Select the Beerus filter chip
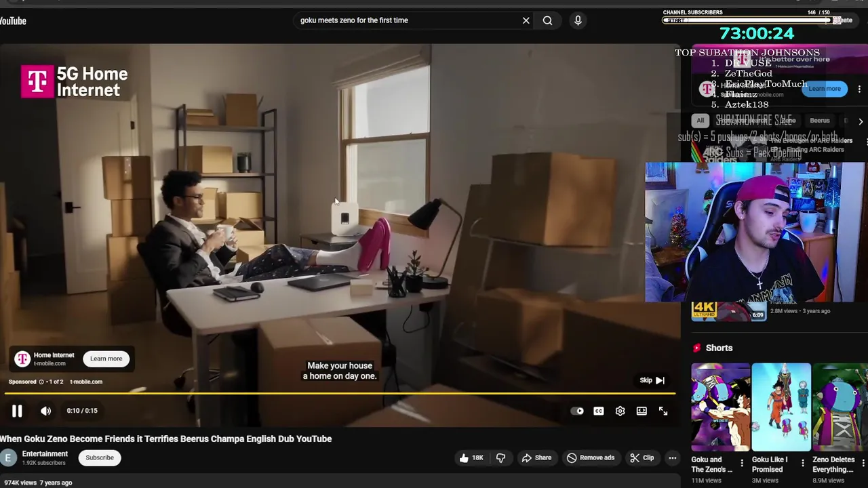Image resolution: width=868 pixels, height=488 pixels. click(819, 121)
